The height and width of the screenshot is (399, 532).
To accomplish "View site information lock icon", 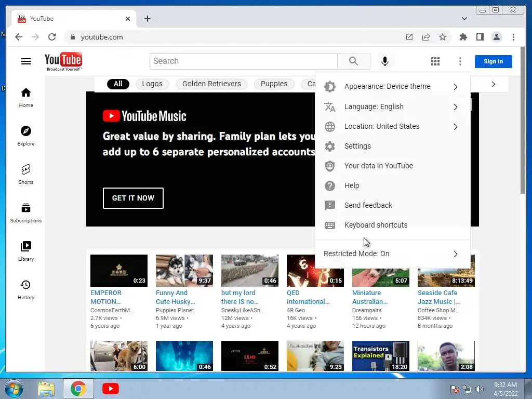I will pyautogui.click(x=73, y=37).
